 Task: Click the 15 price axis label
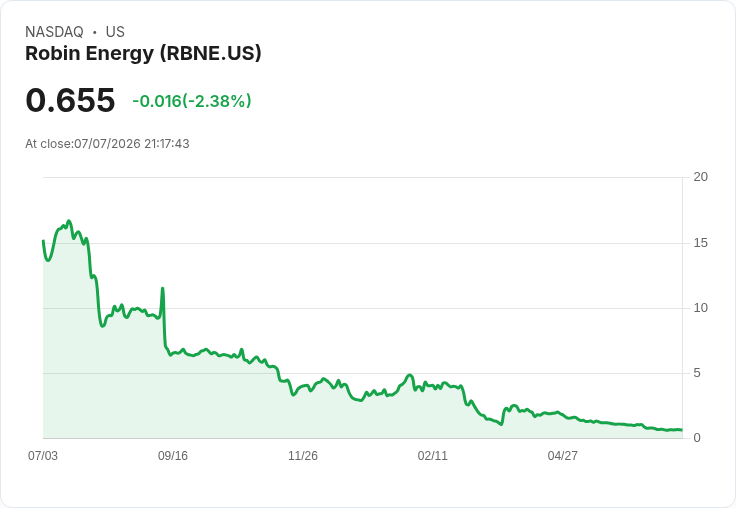(x=700, y=243)
